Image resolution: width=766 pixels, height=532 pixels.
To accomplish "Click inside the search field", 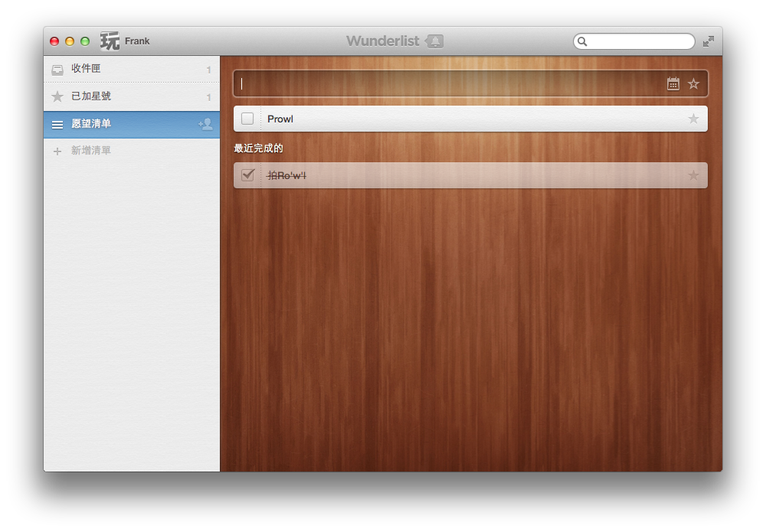I will pyautogui.click(x=634, y=41).
